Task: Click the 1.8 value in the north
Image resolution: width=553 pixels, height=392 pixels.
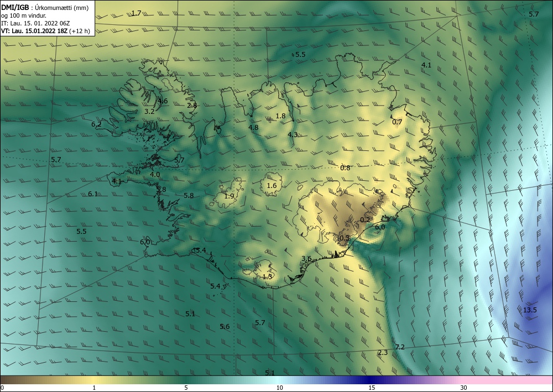Action: coord(280,116)
